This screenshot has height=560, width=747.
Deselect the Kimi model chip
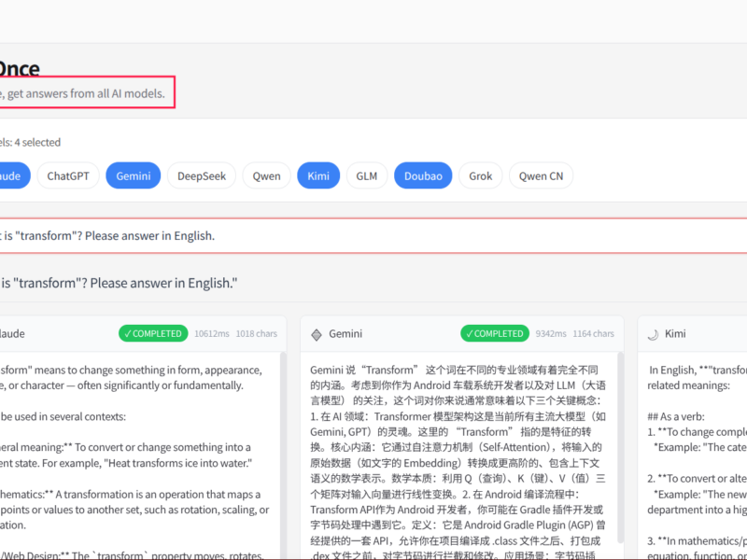pyautogui.click(x=318, y=175)
